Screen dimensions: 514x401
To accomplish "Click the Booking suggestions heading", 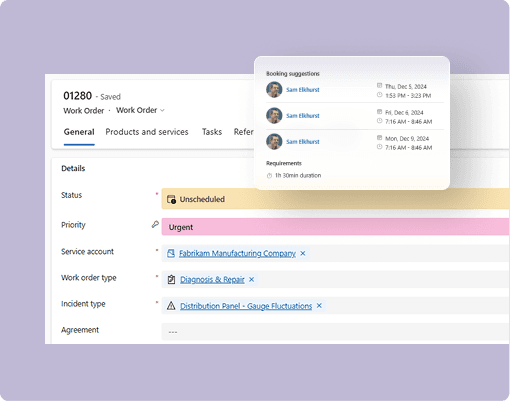I will 293,74.
